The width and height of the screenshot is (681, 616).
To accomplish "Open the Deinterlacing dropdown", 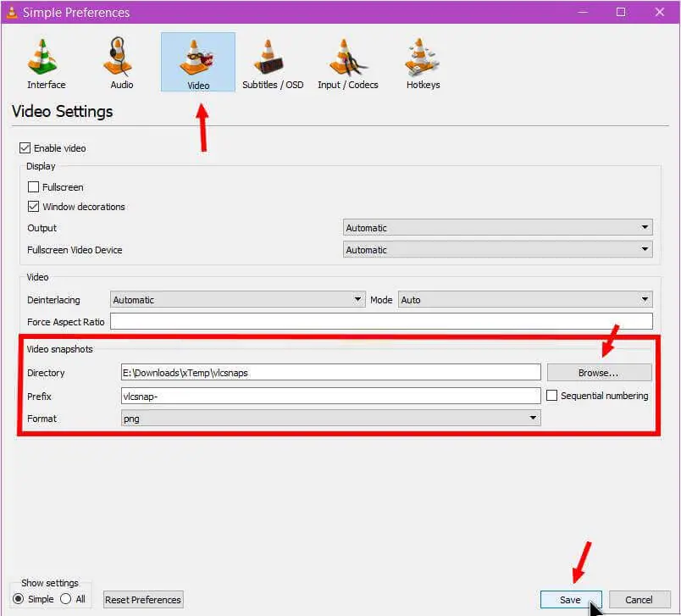I will [x=237, y=299].
